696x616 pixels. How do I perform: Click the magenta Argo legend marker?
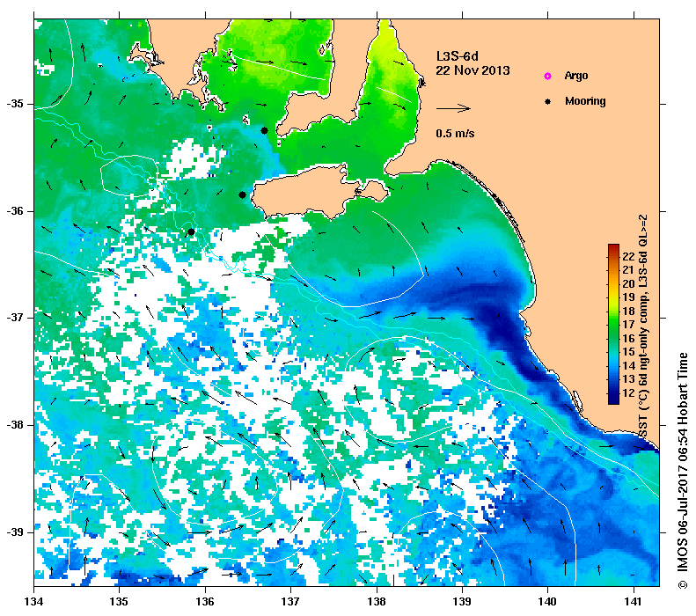[548, 76]
